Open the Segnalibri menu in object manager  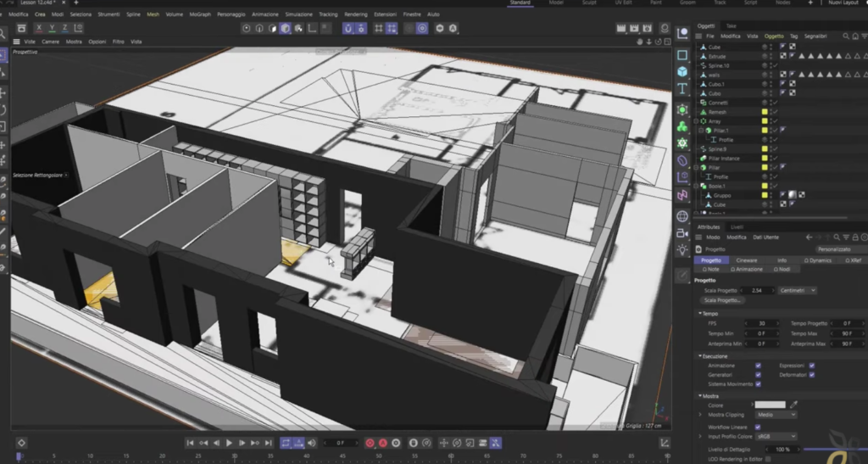tap(815, 36)
